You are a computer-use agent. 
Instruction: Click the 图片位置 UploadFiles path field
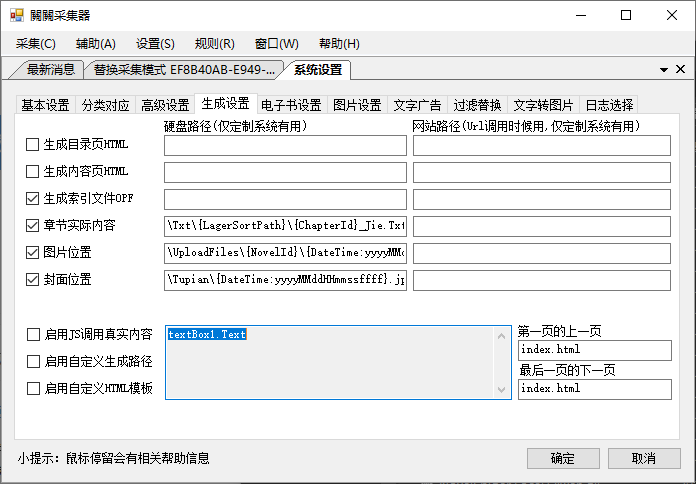pos(285,254)
